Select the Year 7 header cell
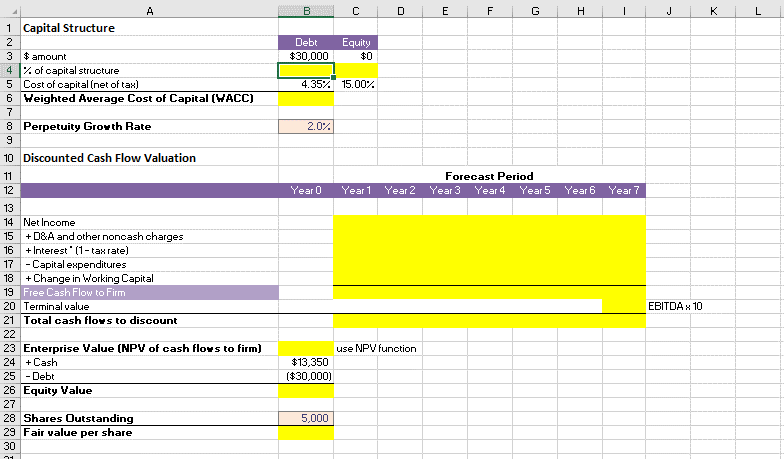The width and height of the screenshot is (784, 459). (x=624, y=190)
